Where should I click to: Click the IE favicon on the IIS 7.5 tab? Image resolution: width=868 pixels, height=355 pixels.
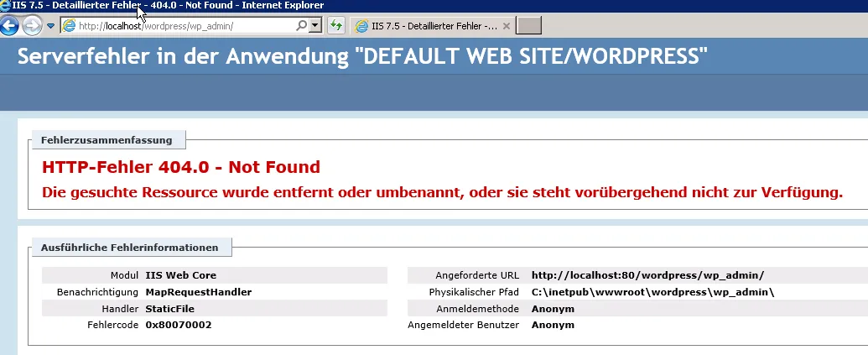coord(361,25)
